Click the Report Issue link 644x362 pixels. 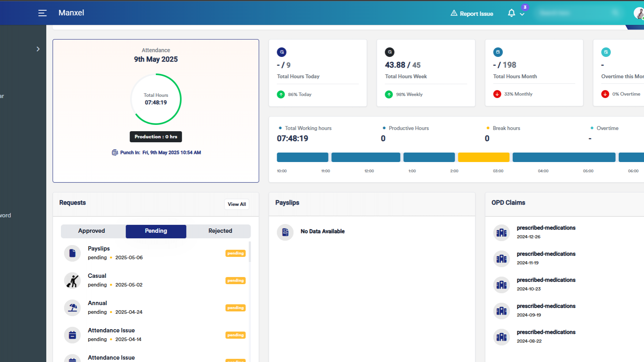click(472, 13)
